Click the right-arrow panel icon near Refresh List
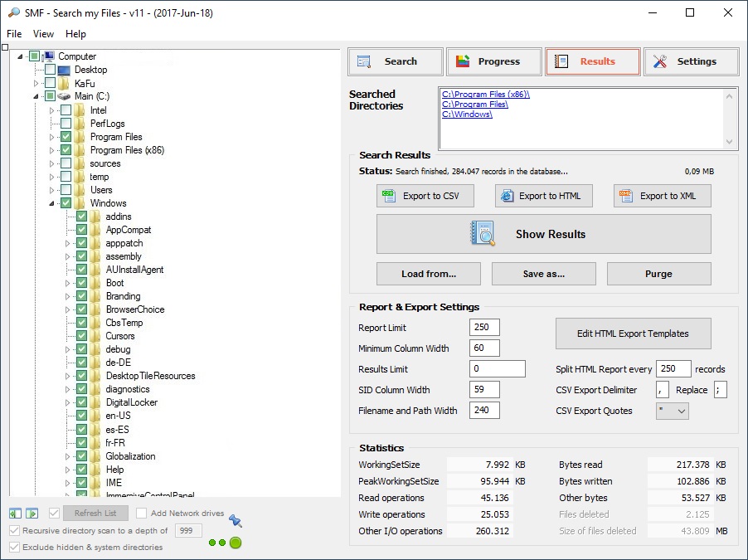The image size is (748, 560). [x=32, y=514]
